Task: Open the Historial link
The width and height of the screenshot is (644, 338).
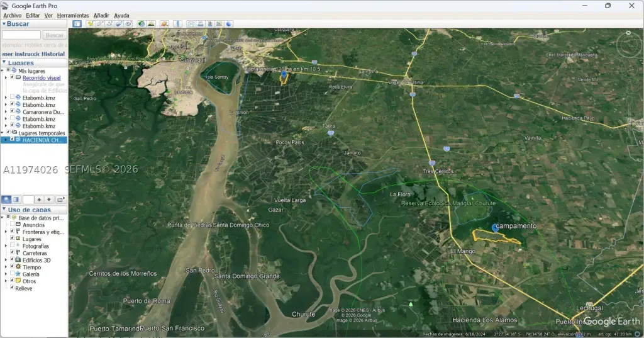Action: point(53,54)
